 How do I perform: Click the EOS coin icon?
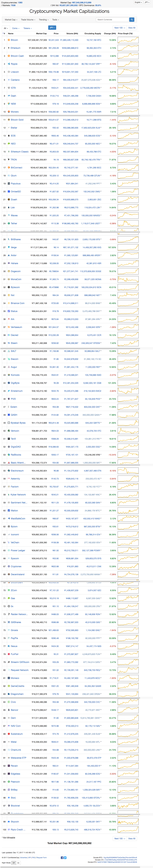pos(9,136)
